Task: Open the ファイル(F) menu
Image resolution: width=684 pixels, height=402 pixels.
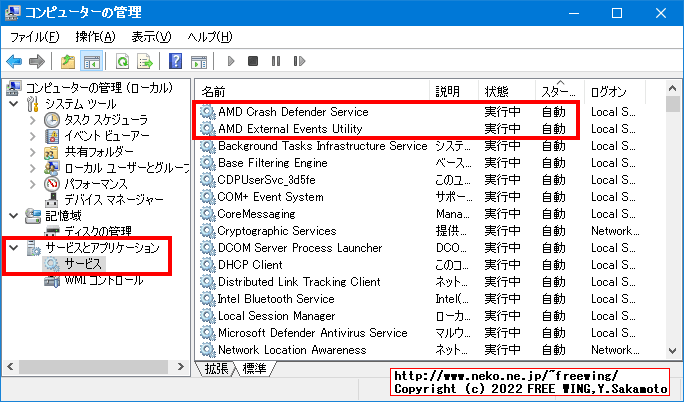Action: (34, 37)
